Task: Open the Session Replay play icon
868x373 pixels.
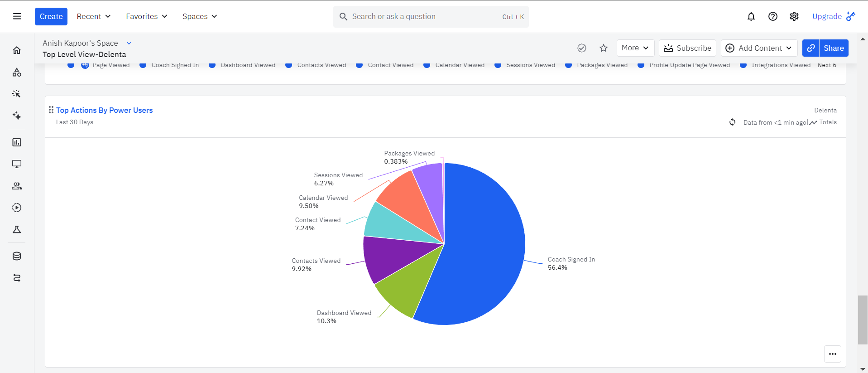Action: 17,208
